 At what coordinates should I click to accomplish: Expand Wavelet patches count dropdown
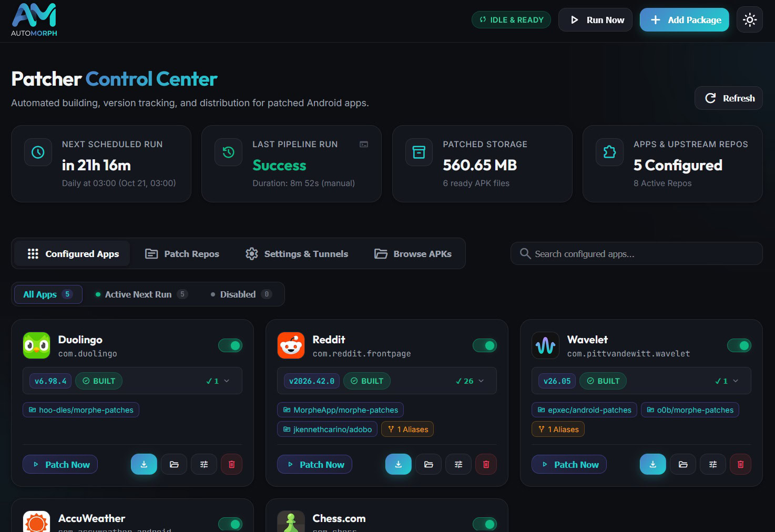tap(727, 381)
